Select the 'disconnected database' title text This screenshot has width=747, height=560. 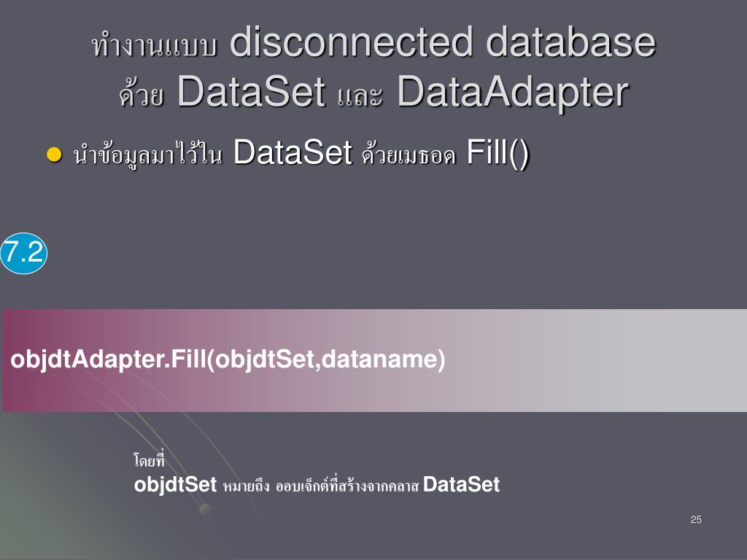click(x=443, y=42)
